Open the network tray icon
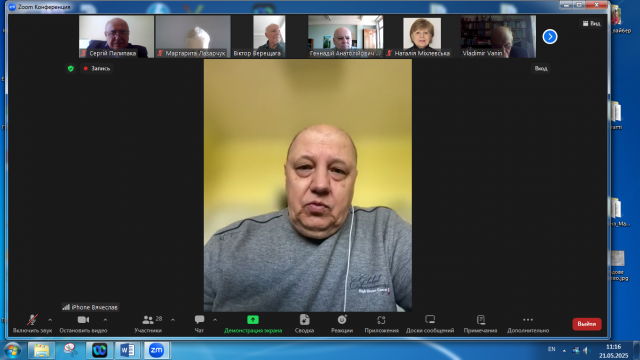The image size is (640, 360). 576,350
